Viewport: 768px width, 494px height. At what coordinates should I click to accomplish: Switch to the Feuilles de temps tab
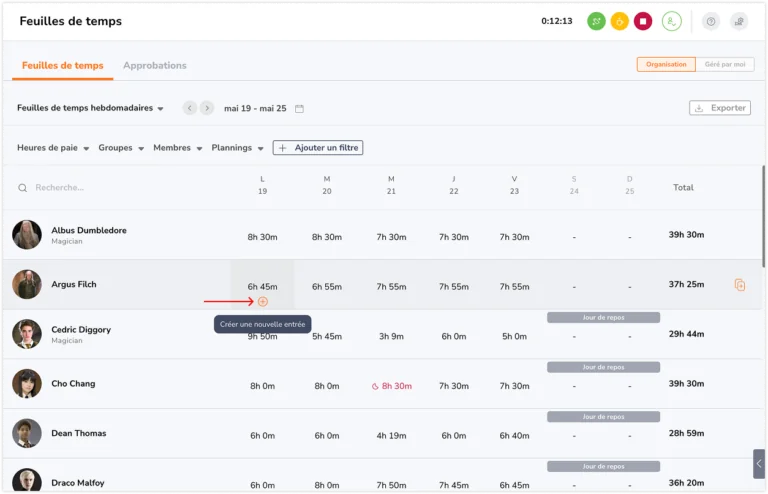point(63,65)
